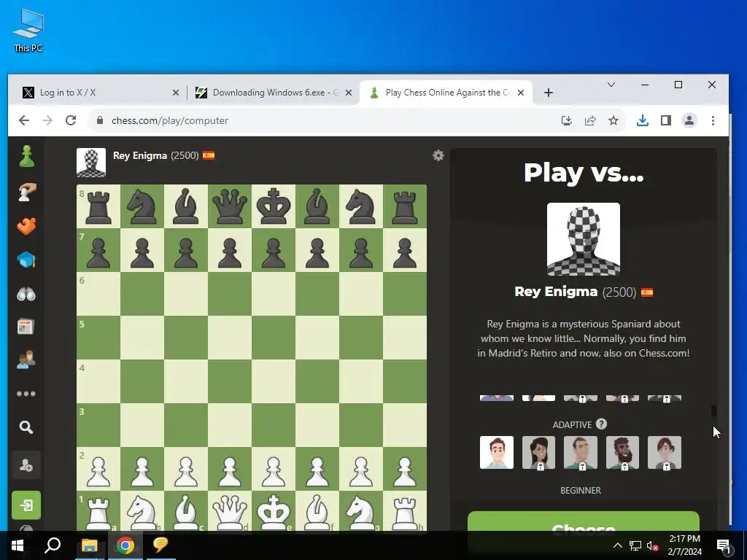Click Rey Enigma large portrait
This screenshot has width=747, height=560.
click(583, 239)
